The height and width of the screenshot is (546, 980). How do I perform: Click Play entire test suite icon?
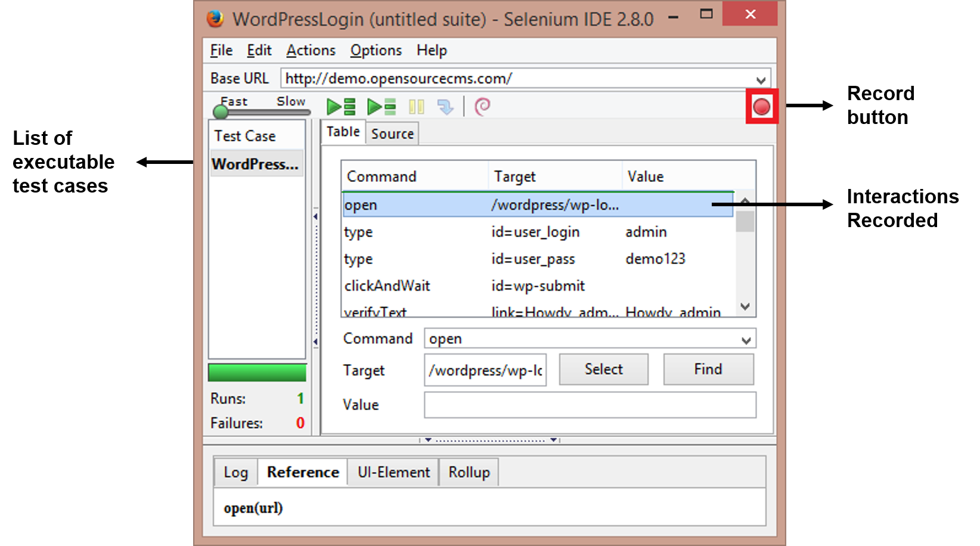[x=341, y=107]
